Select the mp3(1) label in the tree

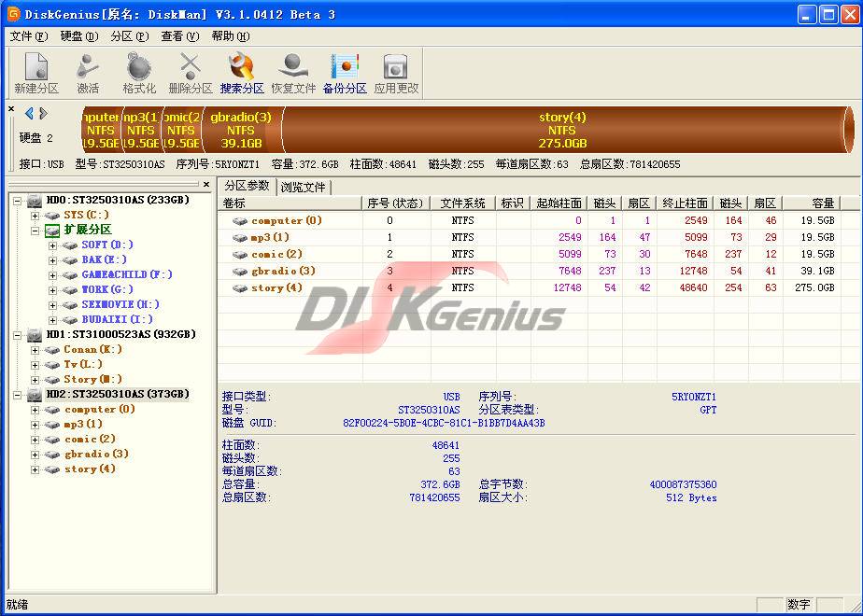(x=83, y=425)
